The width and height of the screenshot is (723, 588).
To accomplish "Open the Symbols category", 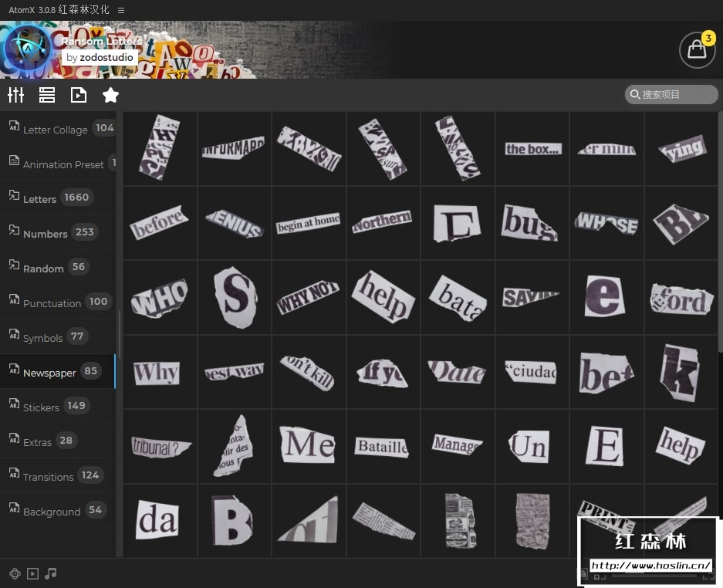I will pyautogui.click(x=58, y=336).
